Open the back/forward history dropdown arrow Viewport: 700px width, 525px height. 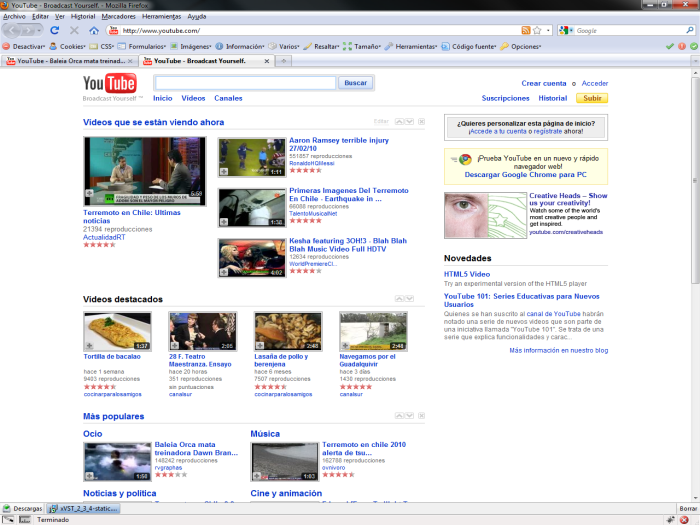tap(39, 30)
